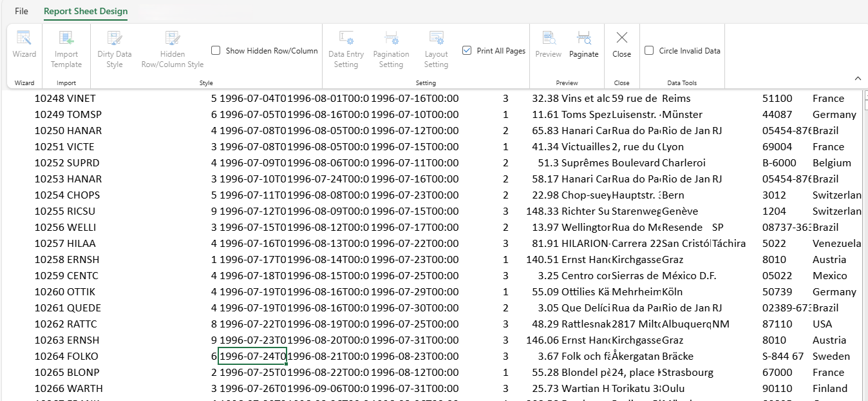Image resolution: width=868 pixels, height=401 pixels.
Task: Open the File menu
Action: click(21, 11)
